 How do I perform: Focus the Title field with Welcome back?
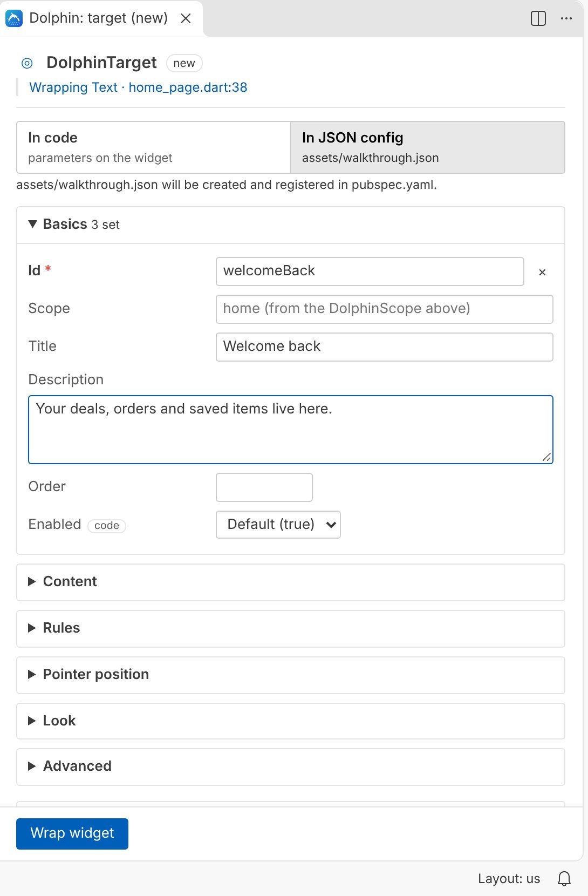(x=385, y=347)
